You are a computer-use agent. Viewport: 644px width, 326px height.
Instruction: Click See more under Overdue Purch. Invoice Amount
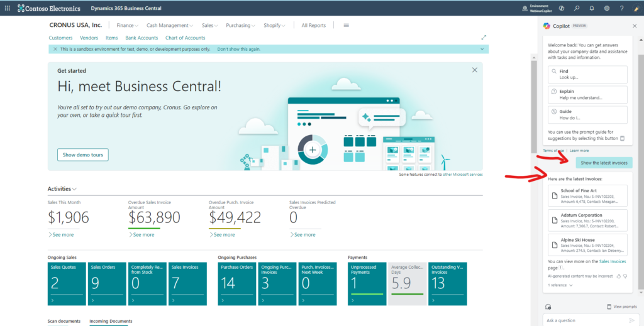point(222,235)
